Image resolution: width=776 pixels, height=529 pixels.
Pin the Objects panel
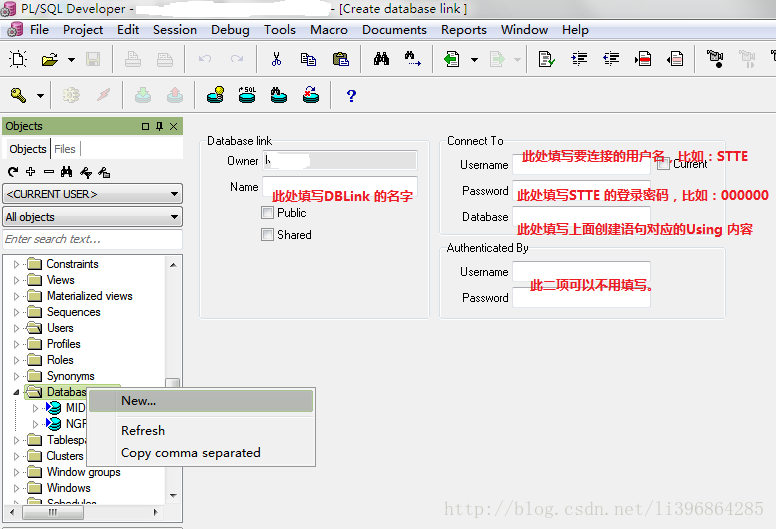click(159, 126)
